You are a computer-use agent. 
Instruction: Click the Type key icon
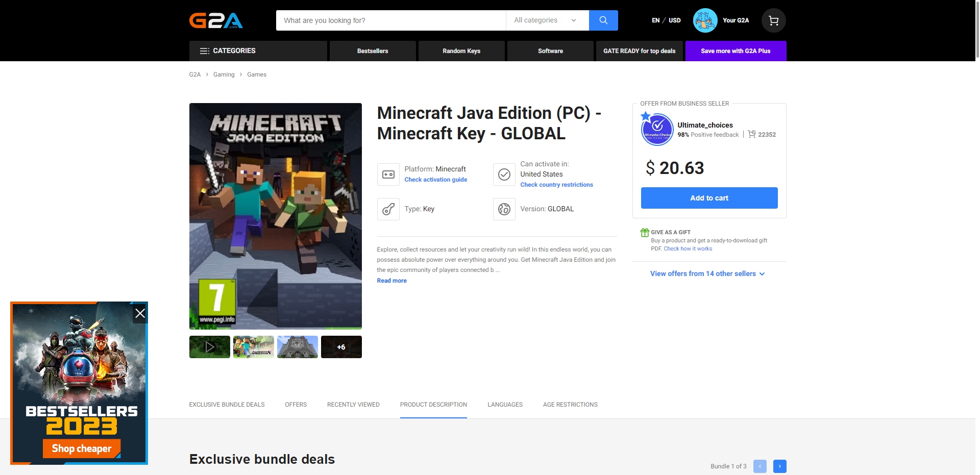tap(388, 209)
